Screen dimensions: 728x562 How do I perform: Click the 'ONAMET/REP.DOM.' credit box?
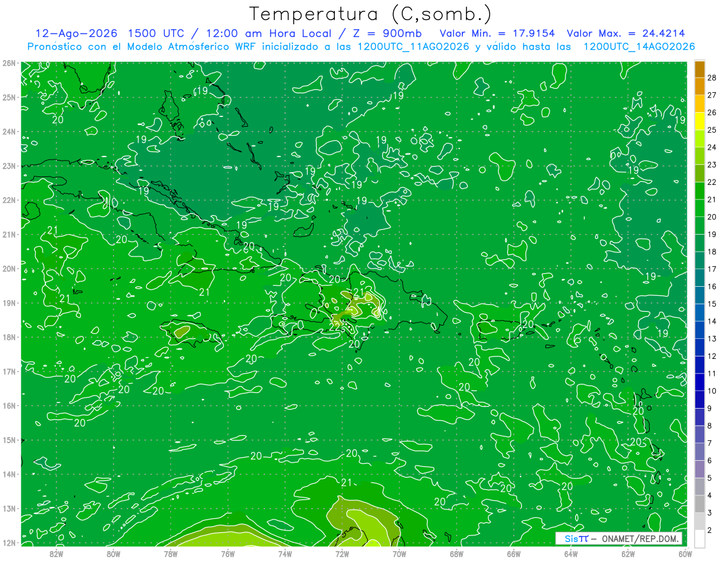(x=641, y=538)
